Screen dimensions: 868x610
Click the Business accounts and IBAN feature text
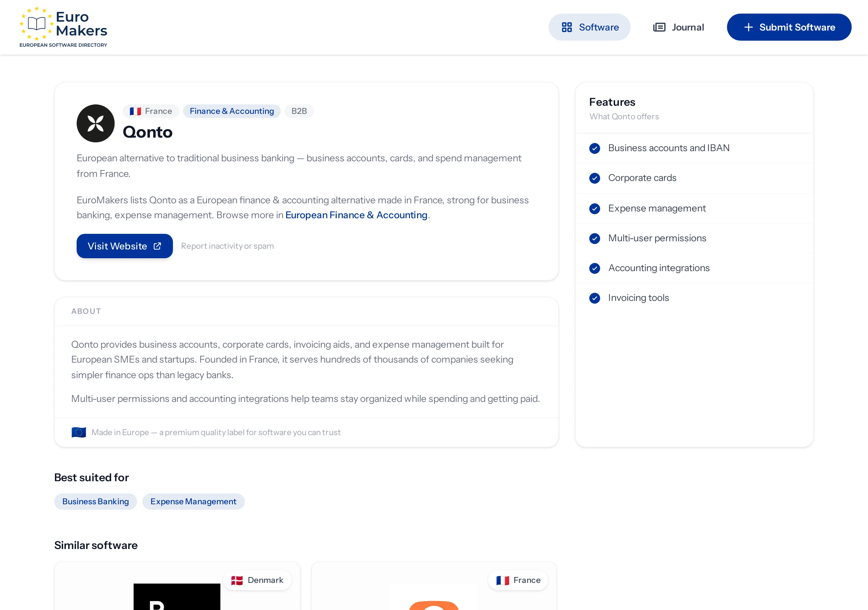(x=669, y=148)
